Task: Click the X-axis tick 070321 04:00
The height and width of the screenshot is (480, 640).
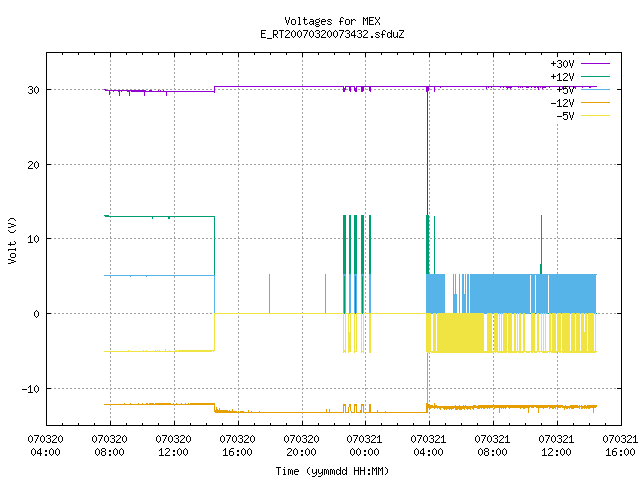Action: point(428,446)
